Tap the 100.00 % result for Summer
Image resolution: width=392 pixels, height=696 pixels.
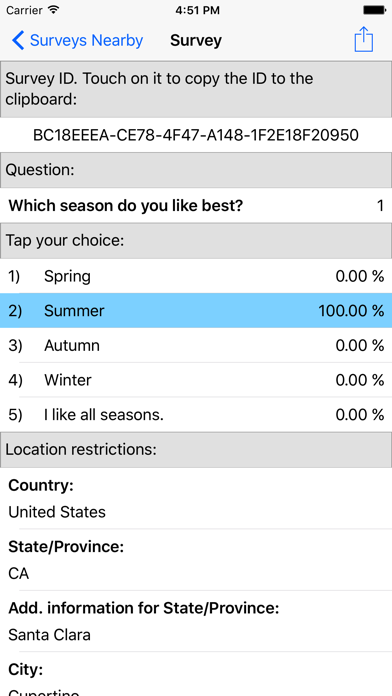pyautogui.click(x=351, y=311)
